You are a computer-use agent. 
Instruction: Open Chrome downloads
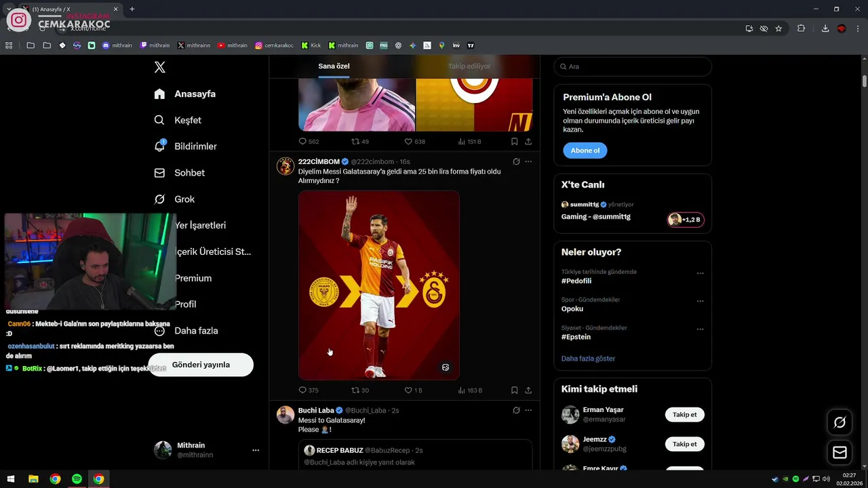click(x=825, y=28)
